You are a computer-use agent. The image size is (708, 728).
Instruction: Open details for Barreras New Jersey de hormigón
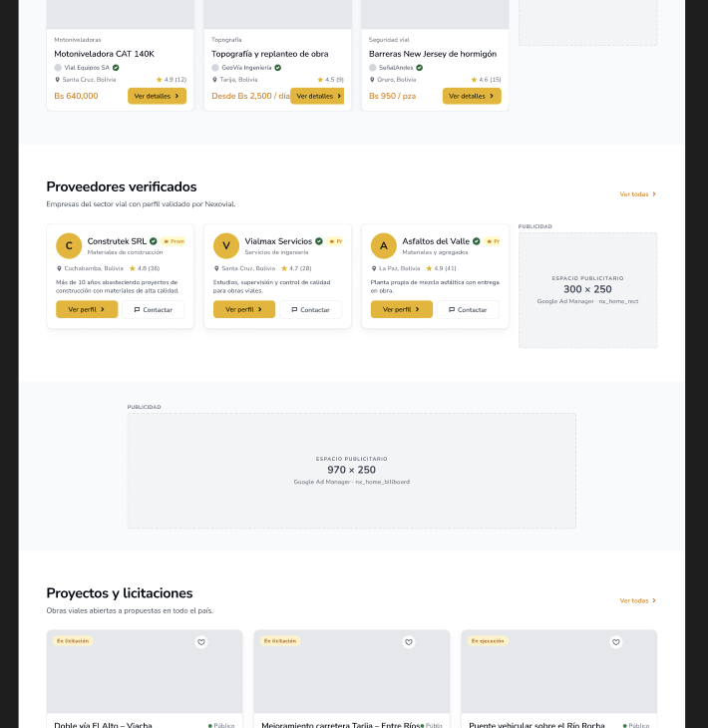(472, 96)
